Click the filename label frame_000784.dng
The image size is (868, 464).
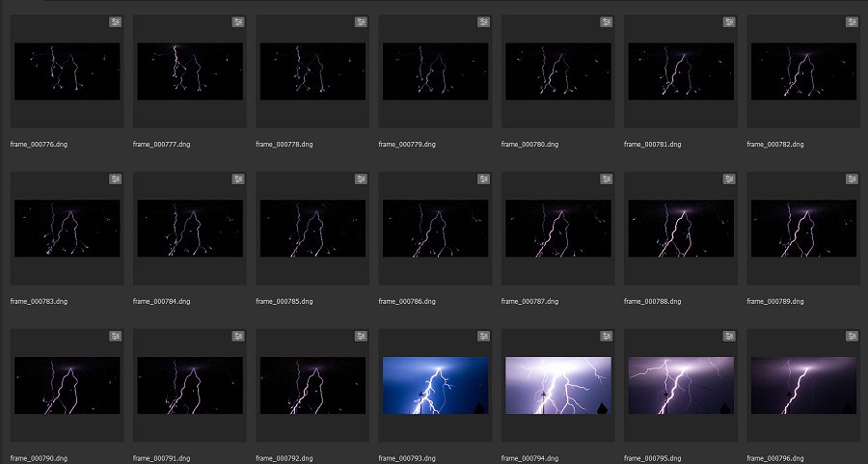[162, 301]
